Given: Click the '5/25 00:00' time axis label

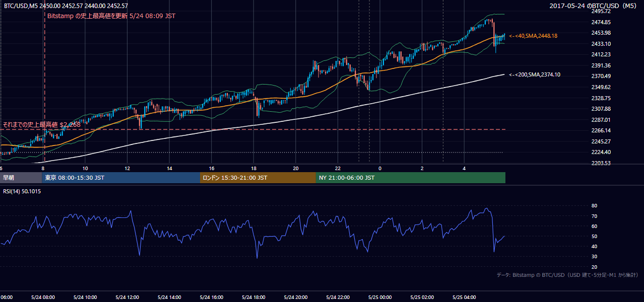Looking at the screenshot, I should (380, 297).
